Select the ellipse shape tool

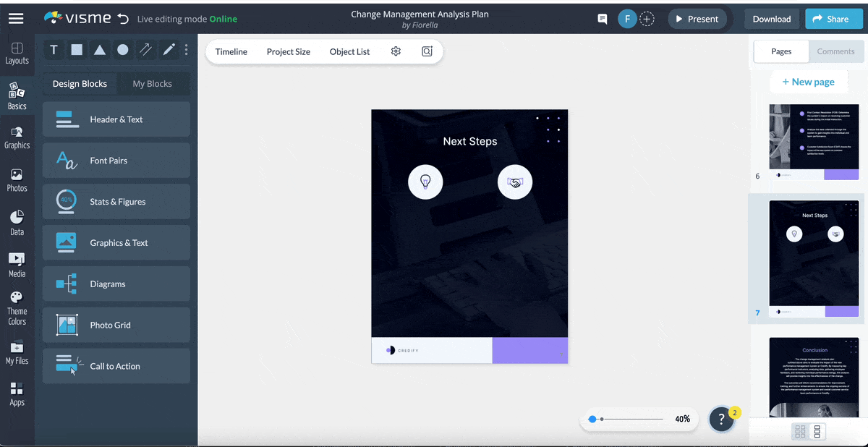123,50
